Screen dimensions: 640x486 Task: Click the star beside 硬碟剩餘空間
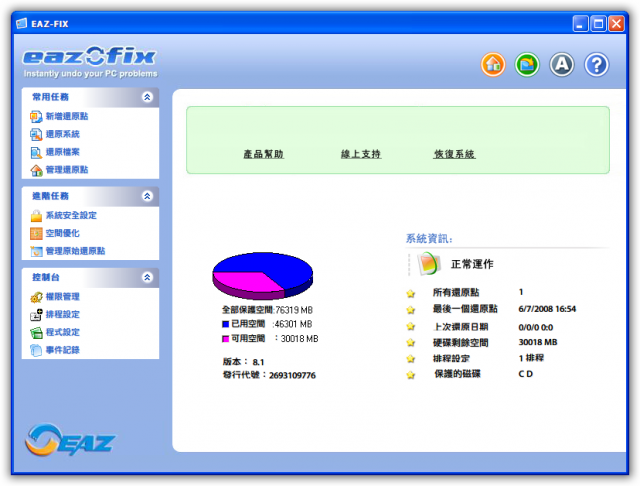pos(411,343)
